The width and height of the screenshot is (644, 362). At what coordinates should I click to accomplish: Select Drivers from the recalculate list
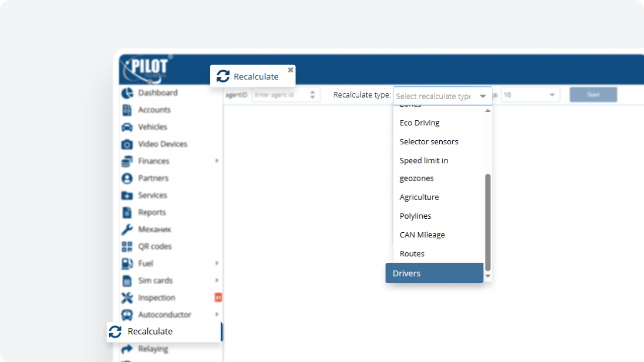(x=434, y=274)
